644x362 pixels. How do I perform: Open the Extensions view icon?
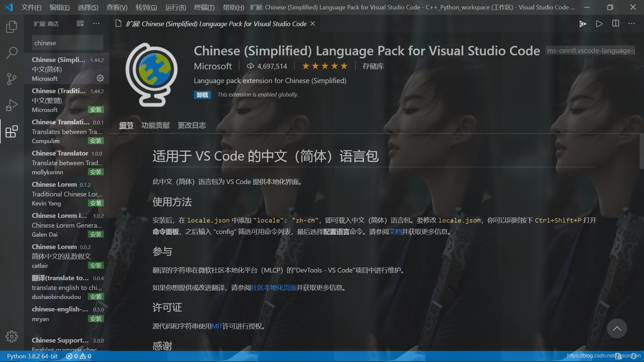tap(12, 131)
